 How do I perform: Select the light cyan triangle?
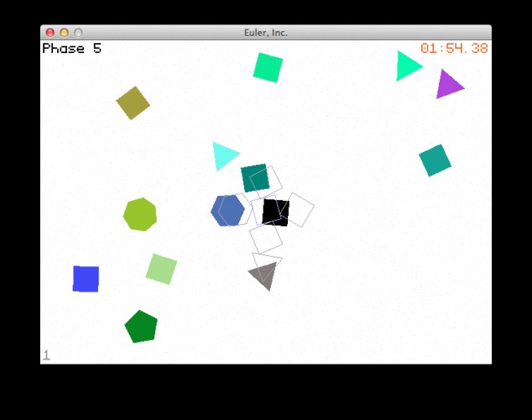click(224, 156)
